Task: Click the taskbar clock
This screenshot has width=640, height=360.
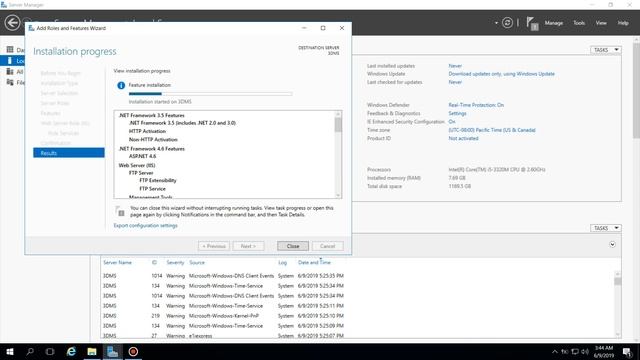Action: (x=604, y=351)
